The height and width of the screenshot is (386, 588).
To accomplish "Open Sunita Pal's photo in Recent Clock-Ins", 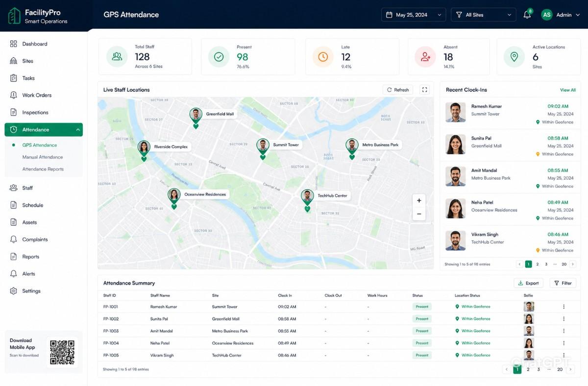I will pos(455,145).
